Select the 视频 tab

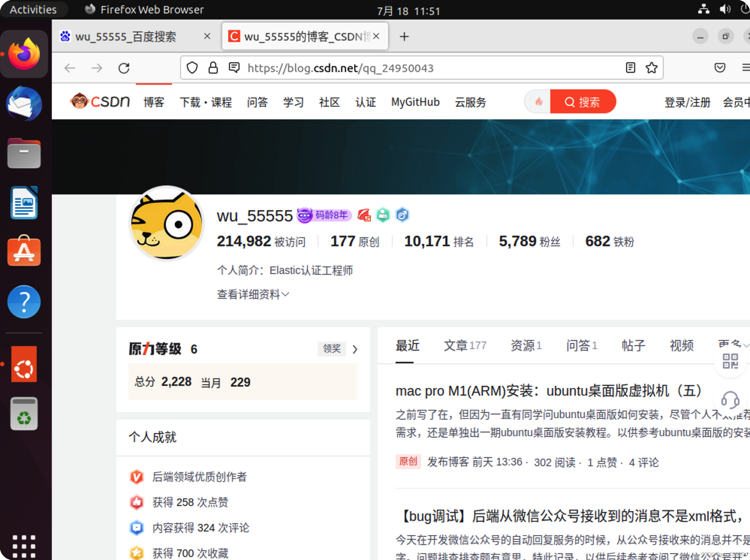682,345
